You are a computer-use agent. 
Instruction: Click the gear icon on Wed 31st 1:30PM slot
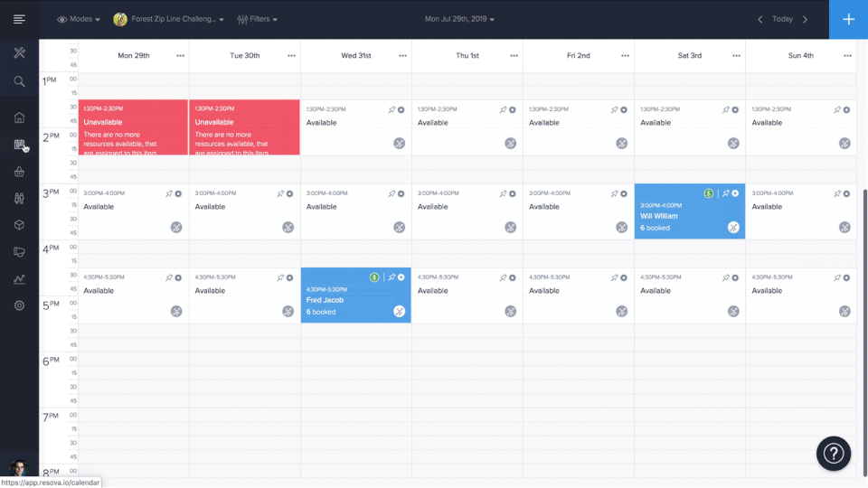tap(401, 110)
